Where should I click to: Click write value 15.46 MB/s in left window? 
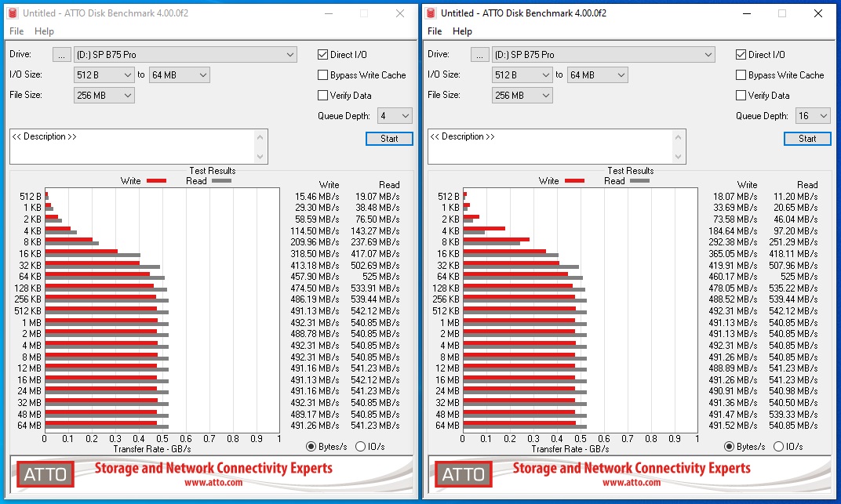[317, 197]
